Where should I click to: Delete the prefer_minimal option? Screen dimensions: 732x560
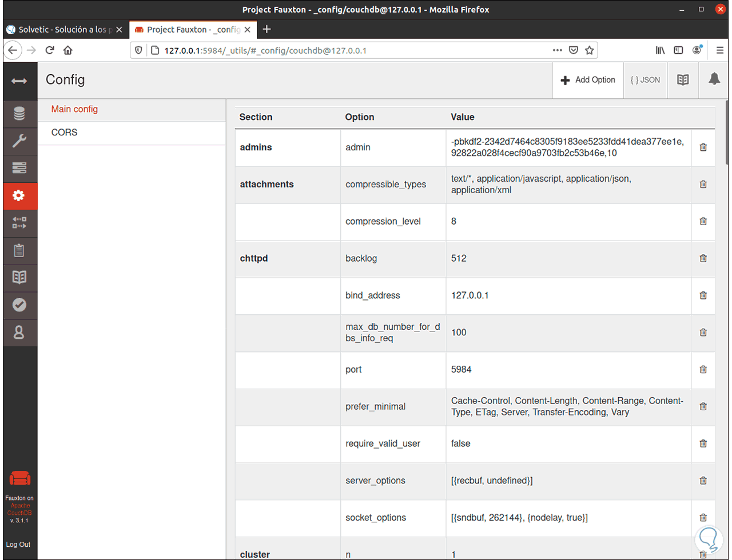[x=703, y=407]
